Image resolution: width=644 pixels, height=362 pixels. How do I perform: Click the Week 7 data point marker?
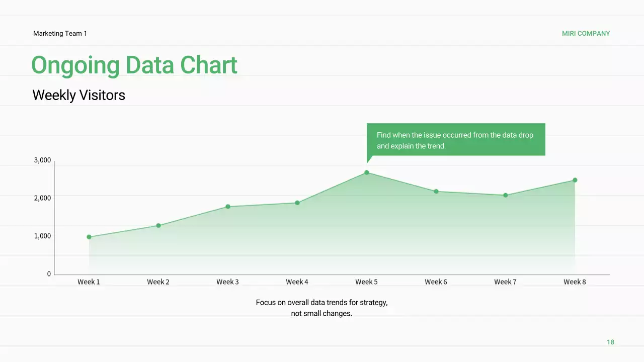(506, 195)
